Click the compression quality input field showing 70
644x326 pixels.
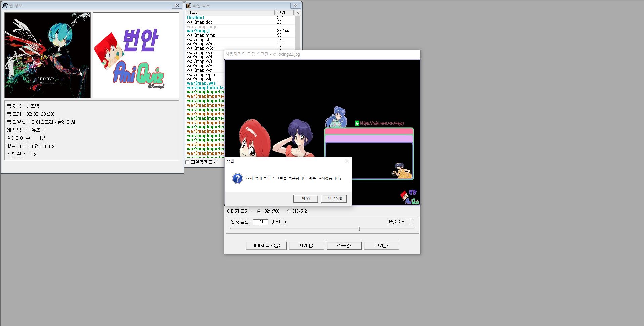261,222
